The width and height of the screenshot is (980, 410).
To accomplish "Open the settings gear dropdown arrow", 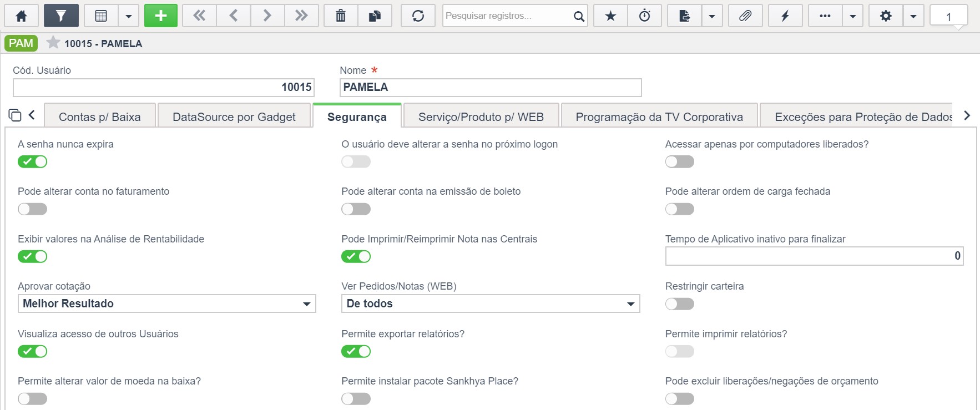I will 913,16.
